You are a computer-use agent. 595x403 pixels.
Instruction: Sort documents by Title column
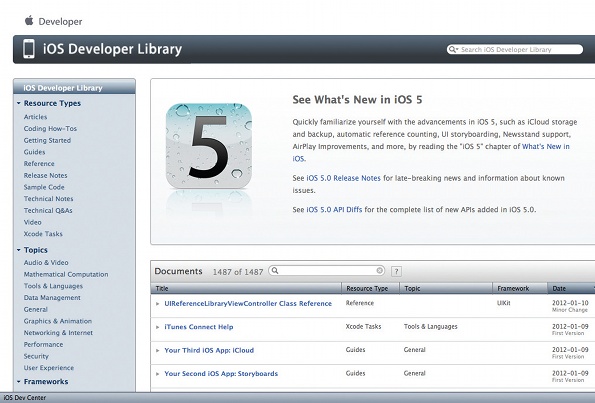[x=246, y=288]
